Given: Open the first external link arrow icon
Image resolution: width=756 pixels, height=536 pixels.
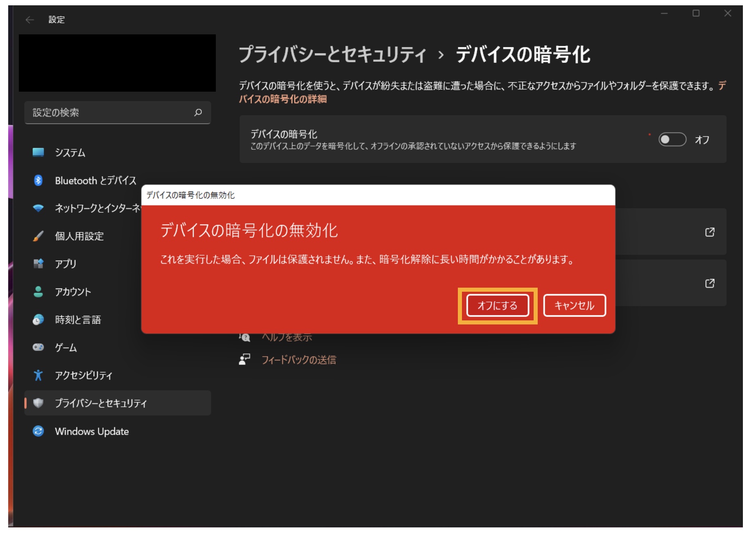Looking at the screenshot, I should [710, 232].
